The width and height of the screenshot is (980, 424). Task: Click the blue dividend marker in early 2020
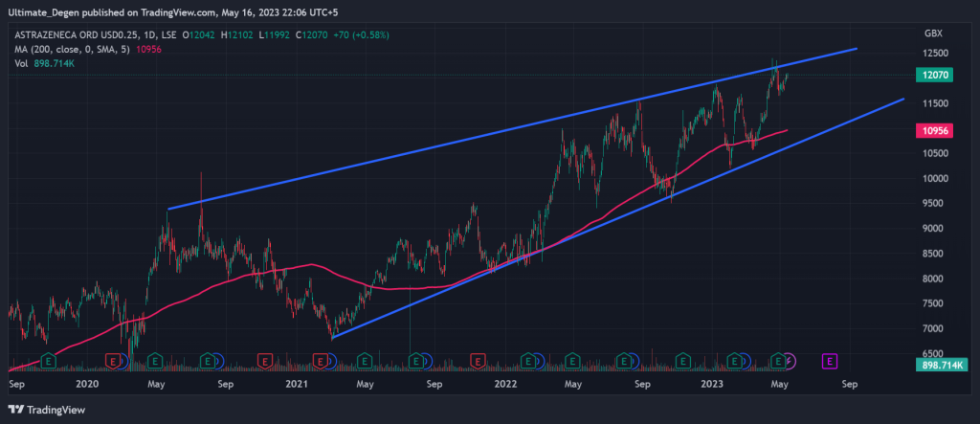122,361
